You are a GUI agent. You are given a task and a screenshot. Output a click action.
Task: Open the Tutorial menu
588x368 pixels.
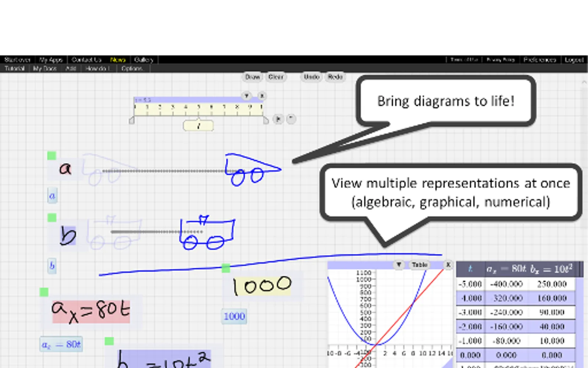pyautogui.click(x=15, y=68)
